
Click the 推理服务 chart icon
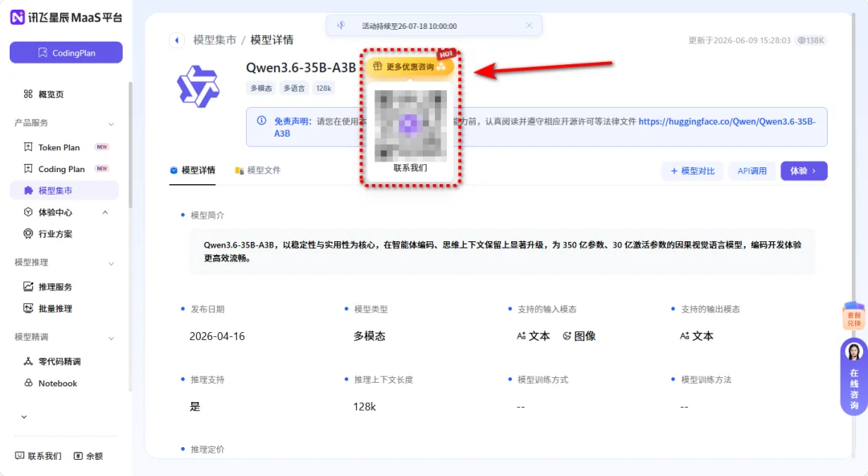point(28,286)
